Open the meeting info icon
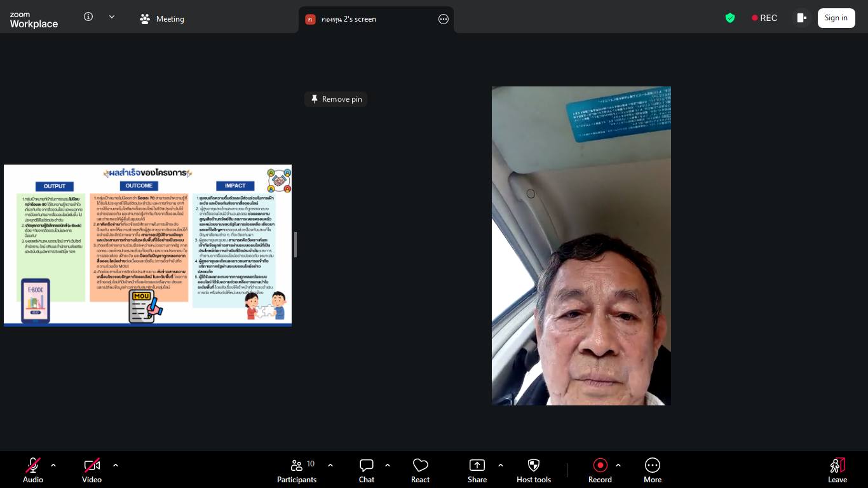The height and width of the screenshot is (488, 868). [88, 17]
